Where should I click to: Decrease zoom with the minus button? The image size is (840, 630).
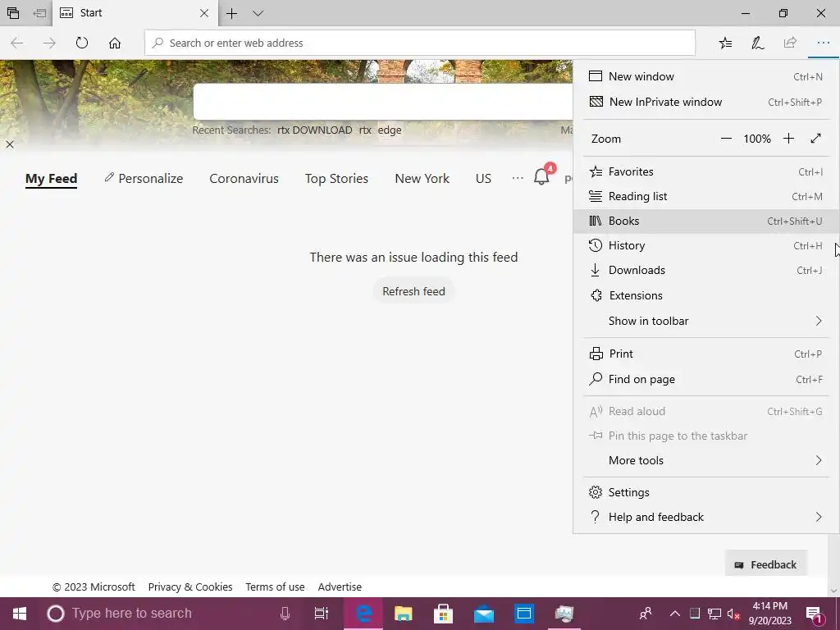[x=726, y=139]
